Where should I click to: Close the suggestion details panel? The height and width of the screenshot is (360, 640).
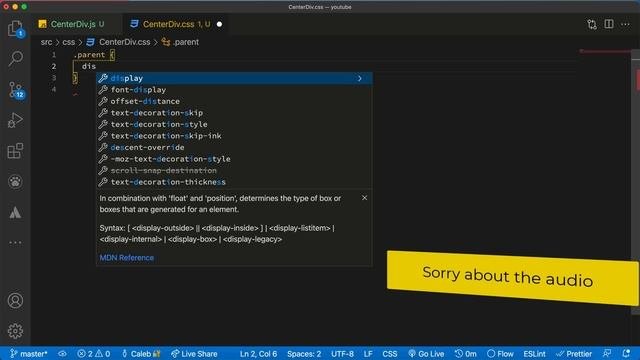pyautogui.click(x=364, y=198)
